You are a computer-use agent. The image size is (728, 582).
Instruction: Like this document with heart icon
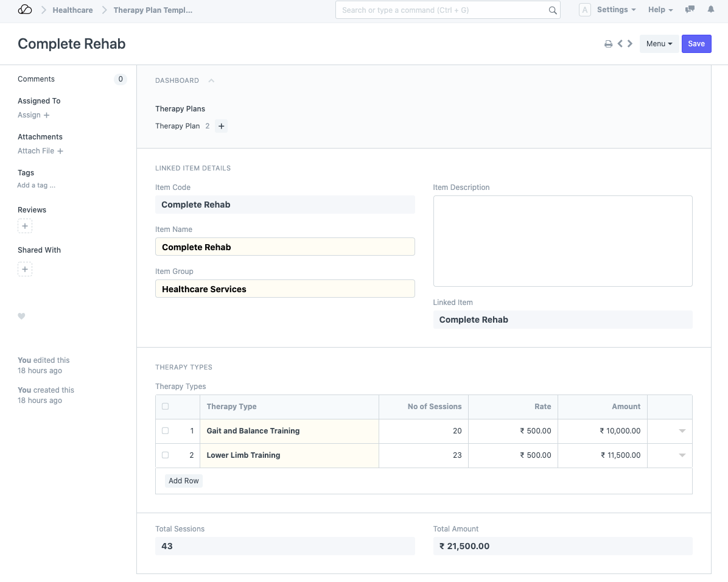pyautogui.click(x=21, y=316)
